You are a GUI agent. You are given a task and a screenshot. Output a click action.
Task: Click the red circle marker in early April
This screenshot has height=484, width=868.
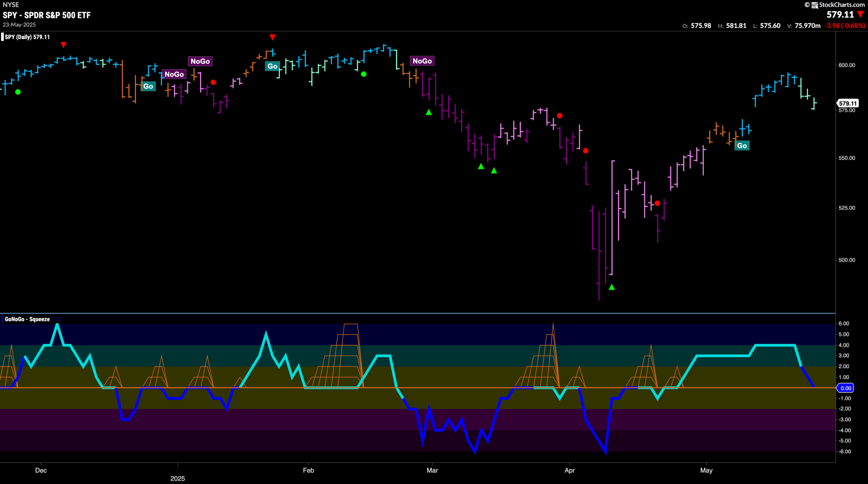[x=586, y=151]
